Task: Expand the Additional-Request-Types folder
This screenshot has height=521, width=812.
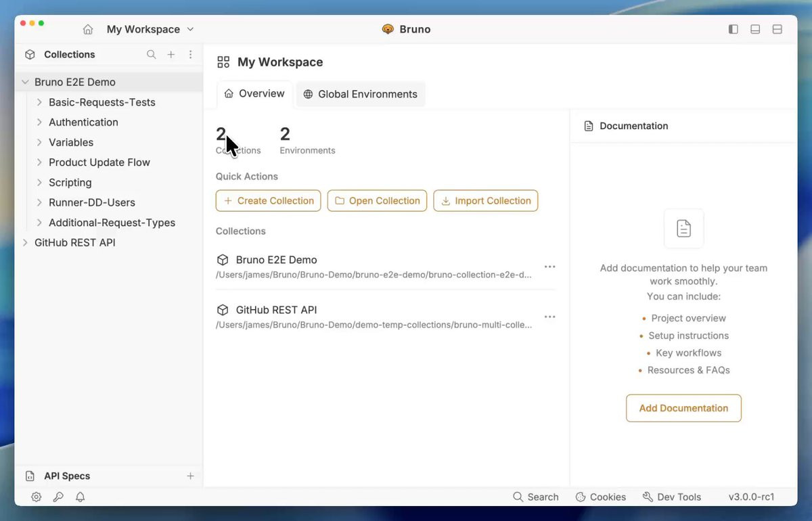Action: 39,223
